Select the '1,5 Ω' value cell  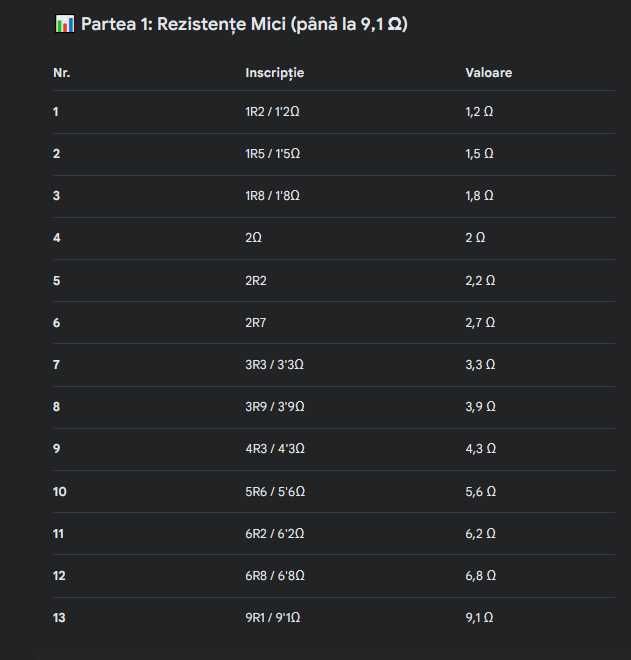[479, 154]
